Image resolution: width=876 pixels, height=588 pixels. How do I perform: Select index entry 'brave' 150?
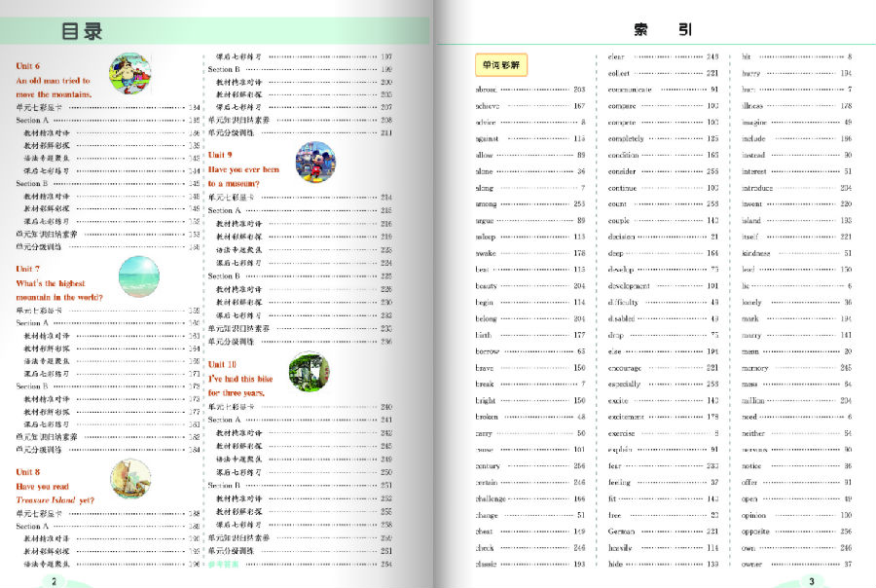click(530, 368)
